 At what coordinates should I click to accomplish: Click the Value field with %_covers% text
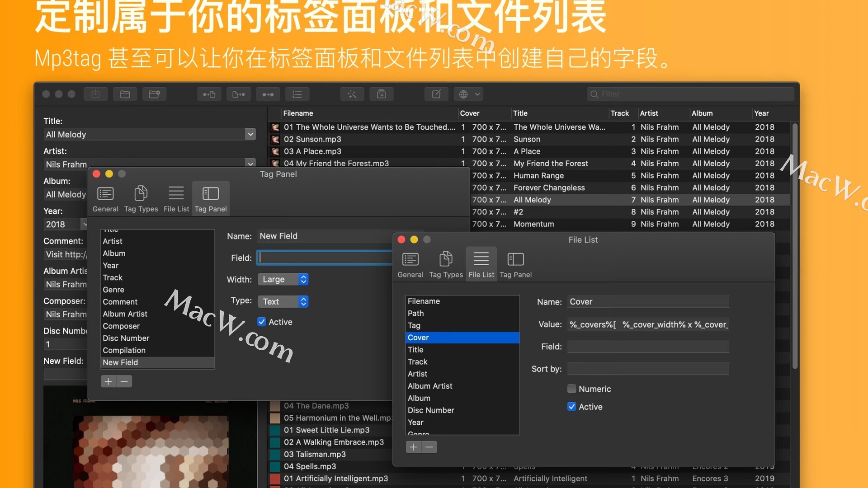point(648,324)
